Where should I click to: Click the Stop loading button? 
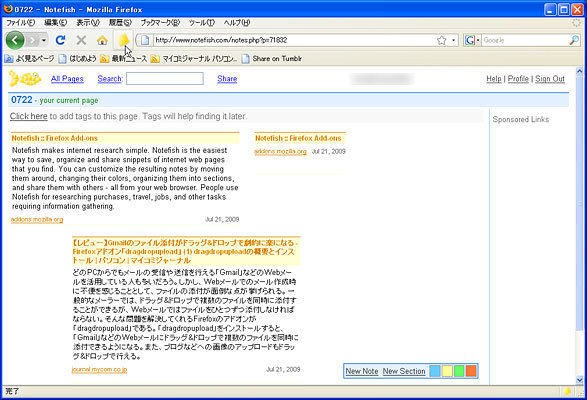pyautogui.click(x=81, y=40)
